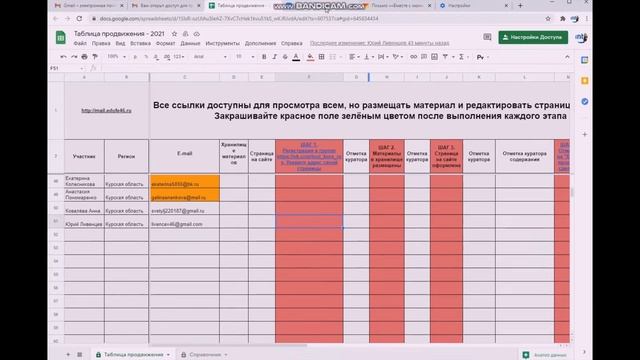Undo the last action in the toolbar
This screenshot has height=360, width=640.
click(x=63, y=57)
